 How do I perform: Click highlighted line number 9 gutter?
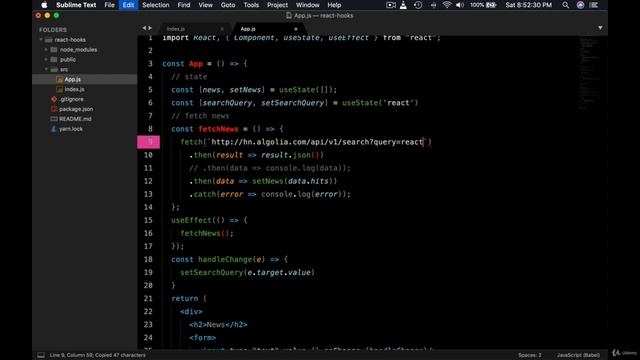pyautogui.click(x=149, y=142)
